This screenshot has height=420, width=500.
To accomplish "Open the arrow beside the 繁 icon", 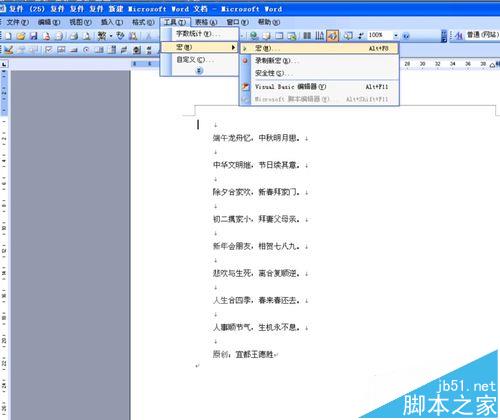I will coord(111,36).
